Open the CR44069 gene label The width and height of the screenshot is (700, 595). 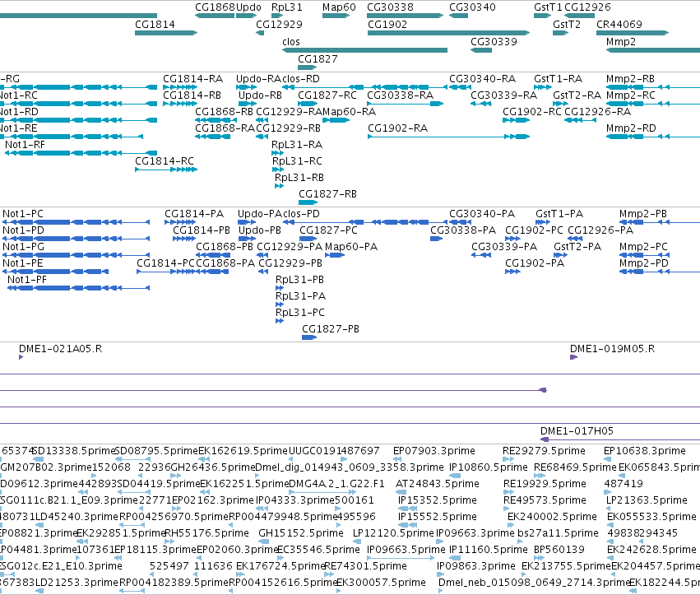tap(619, 24)
